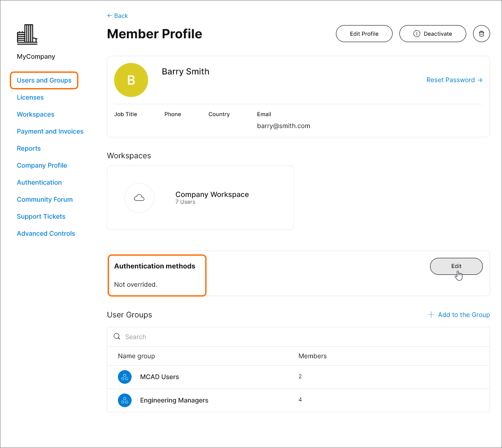The height and width of the screenshot is (448, 502).
Task: Open the Authentication settings page
Action: [39, 183]
